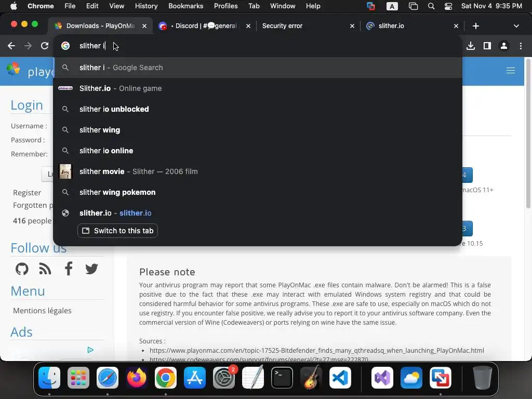Open the Bookmarks menu

(x=185, y=6)
